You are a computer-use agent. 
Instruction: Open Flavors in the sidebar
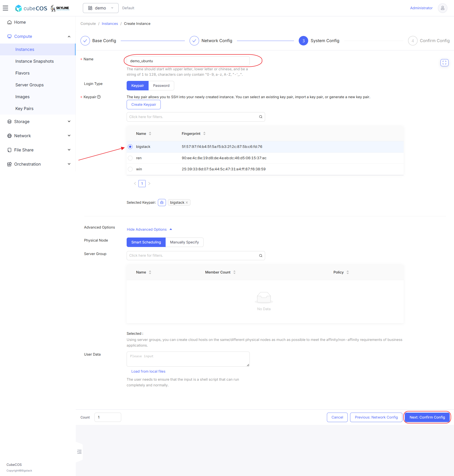click(x=38, y=73)
